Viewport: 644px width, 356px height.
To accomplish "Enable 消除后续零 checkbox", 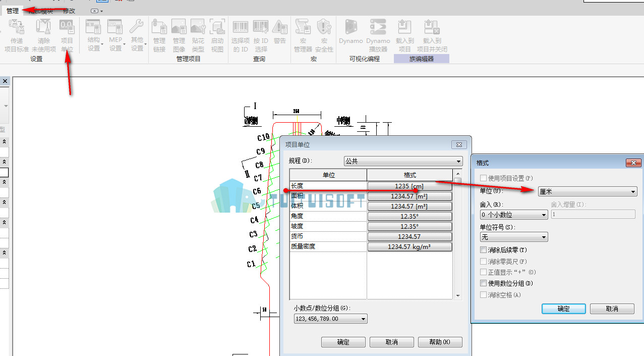I will pos(484,250).
